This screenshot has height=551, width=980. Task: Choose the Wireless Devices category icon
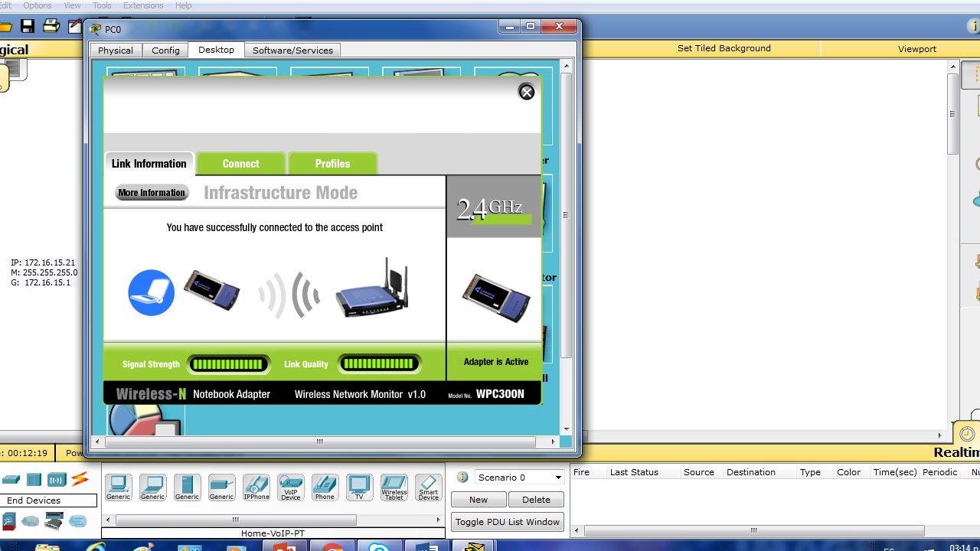[57, 480]
